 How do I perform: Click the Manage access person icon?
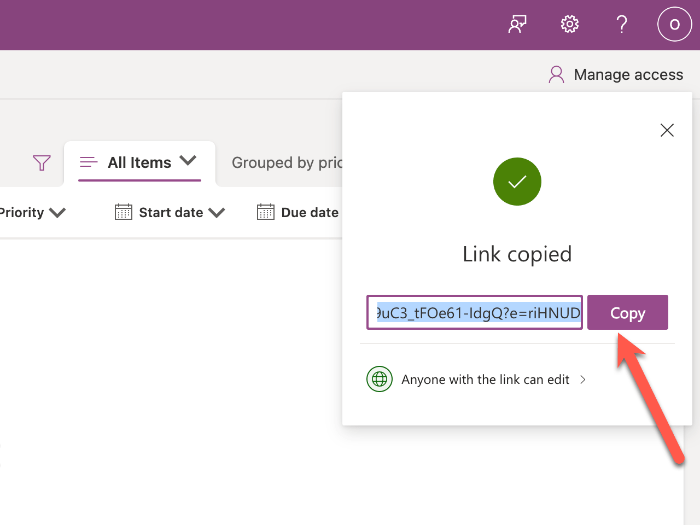[556, 75]
